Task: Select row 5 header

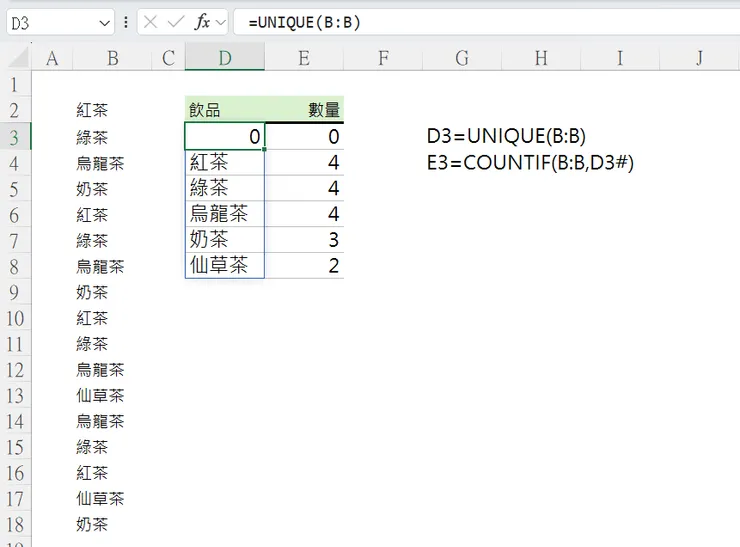Action: coord(15,189)
